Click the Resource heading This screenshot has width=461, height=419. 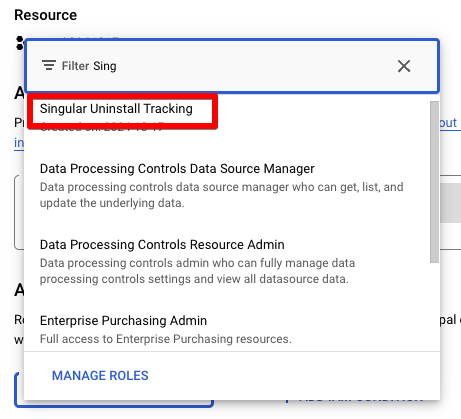(x=46, y=15)
